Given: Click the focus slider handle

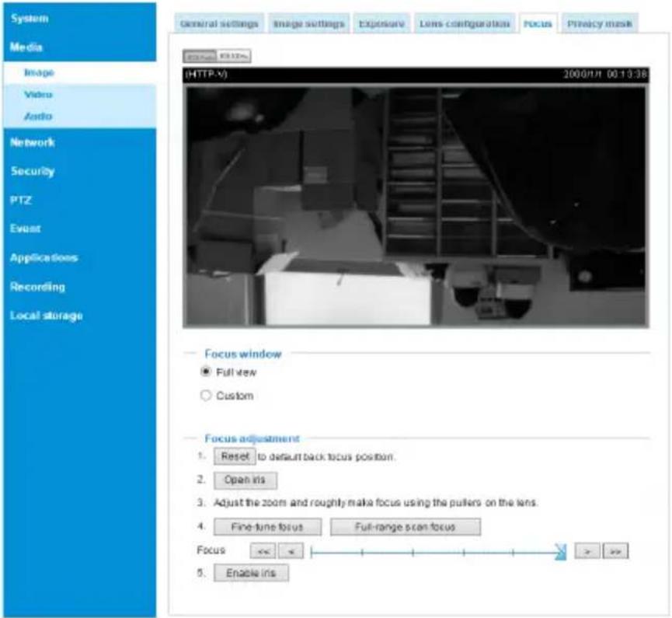Looking at the screenshot, I should (561, 551).
